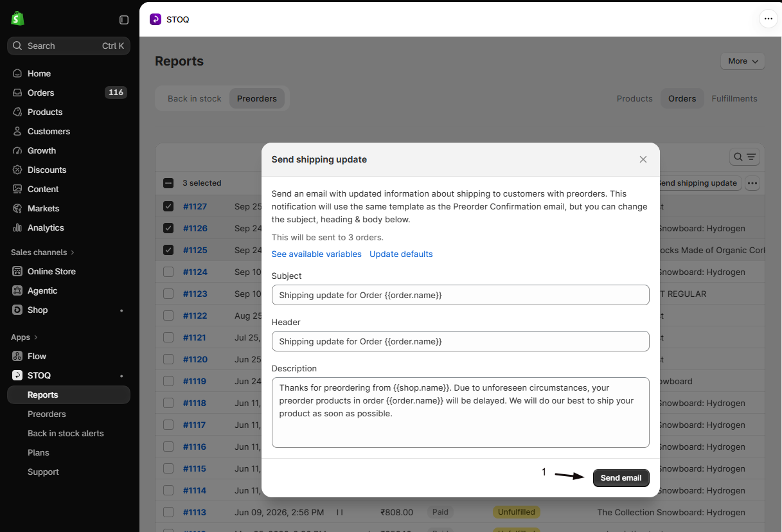Click the Unfulfilled badge on order #1113
Viewport: 782px width, 532px height.
click(517, 512)
